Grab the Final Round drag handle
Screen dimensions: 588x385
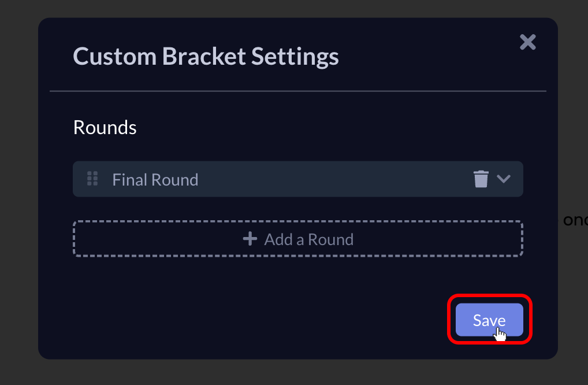92,179
